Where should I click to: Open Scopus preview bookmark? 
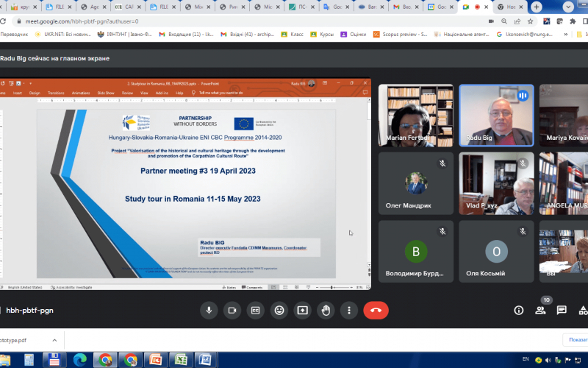point(400,34)
